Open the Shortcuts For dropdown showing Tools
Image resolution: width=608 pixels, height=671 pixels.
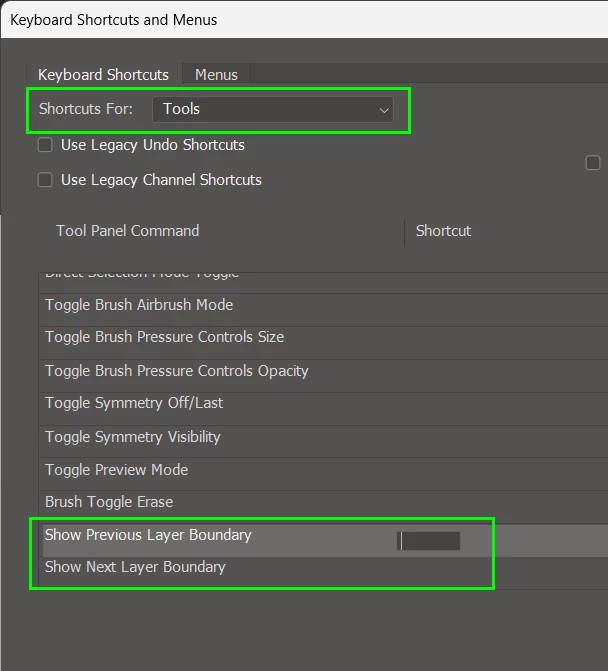[x=273, y=109]
